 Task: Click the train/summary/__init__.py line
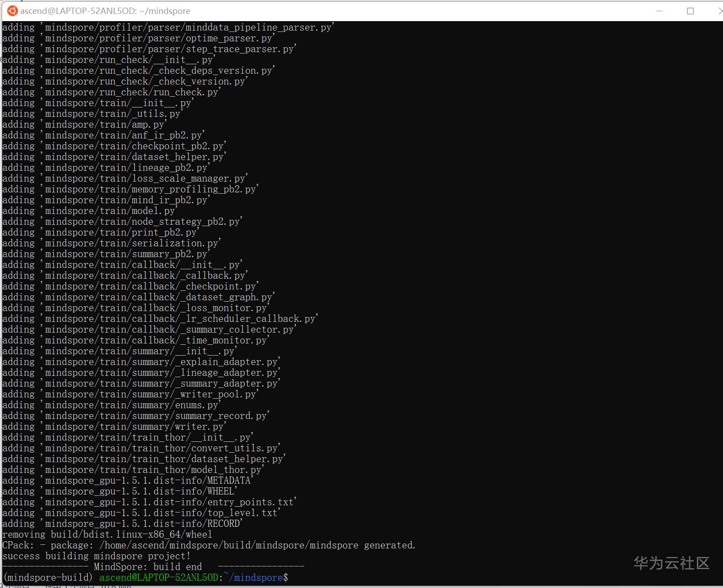[x=120, y=351]
